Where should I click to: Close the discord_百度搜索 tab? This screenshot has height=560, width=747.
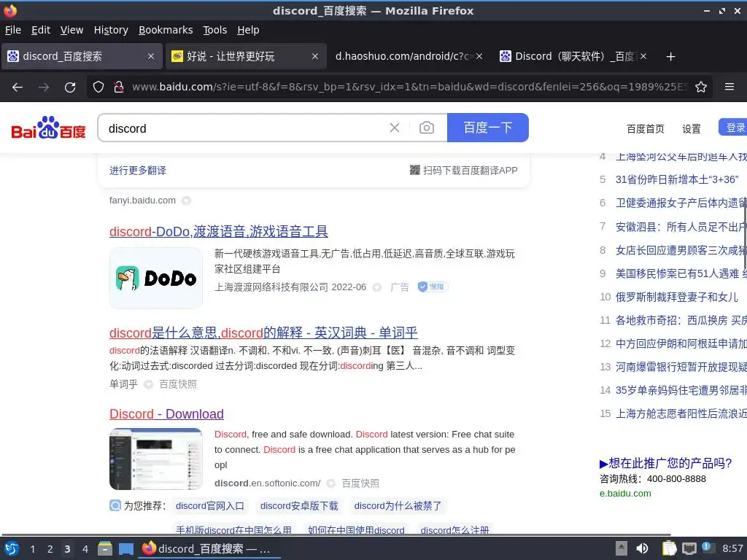(x=151, y=56)
